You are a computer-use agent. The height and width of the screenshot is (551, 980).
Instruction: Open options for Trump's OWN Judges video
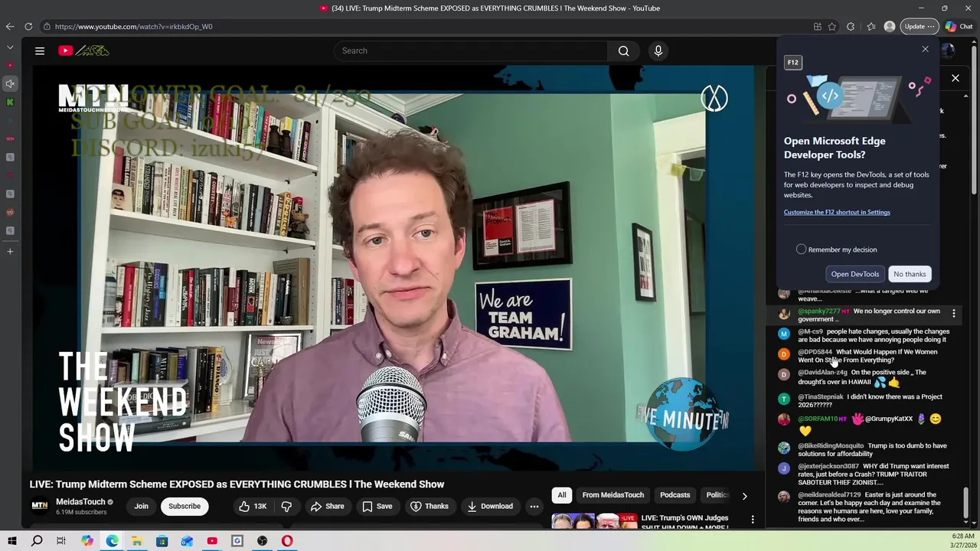[753, 520]
